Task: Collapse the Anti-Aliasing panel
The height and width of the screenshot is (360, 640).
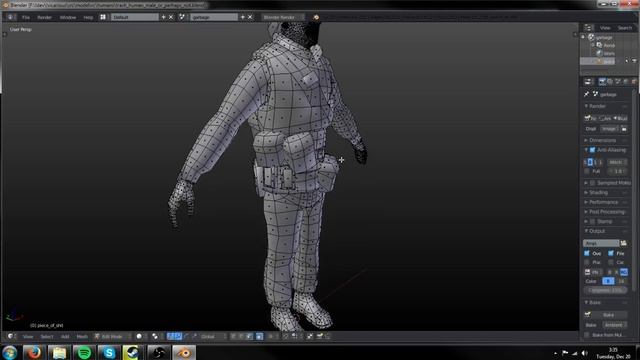Action: coord(586,150)
